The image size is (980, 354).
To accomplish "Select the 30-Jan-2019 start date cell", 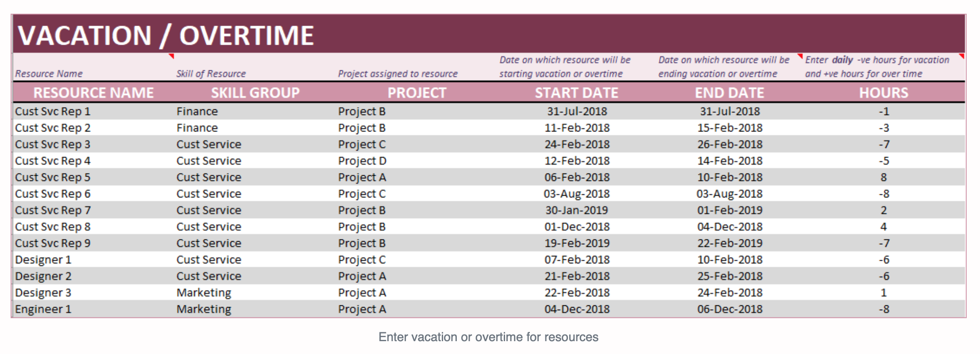I will click(577, 210).
